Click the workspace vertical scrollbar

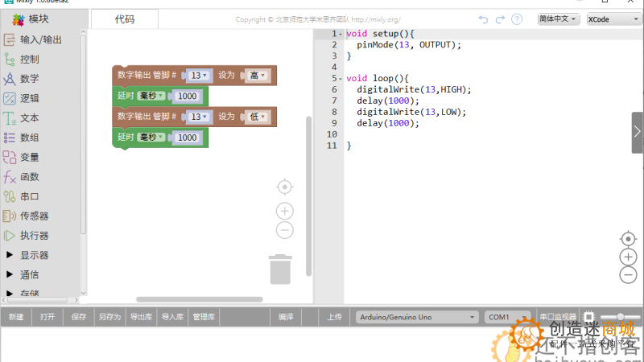click(309, 196)
